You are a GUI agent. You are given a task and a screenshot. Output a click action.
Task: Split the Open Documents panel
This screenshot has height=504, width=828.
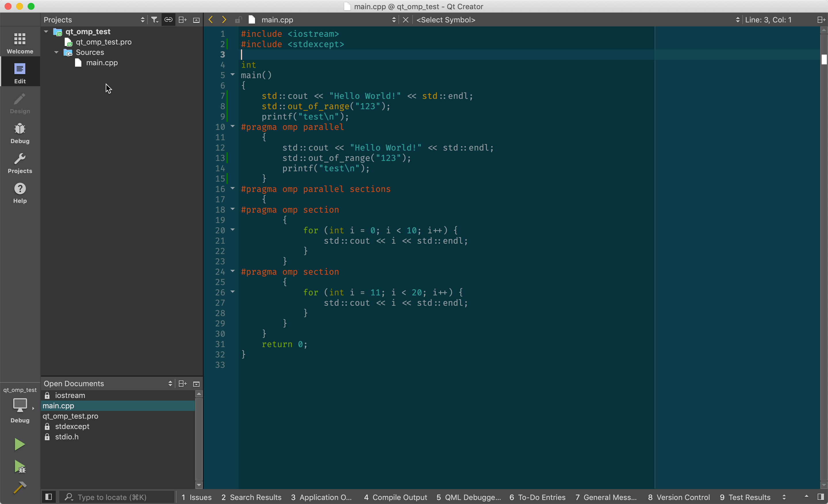coord(183,383)
